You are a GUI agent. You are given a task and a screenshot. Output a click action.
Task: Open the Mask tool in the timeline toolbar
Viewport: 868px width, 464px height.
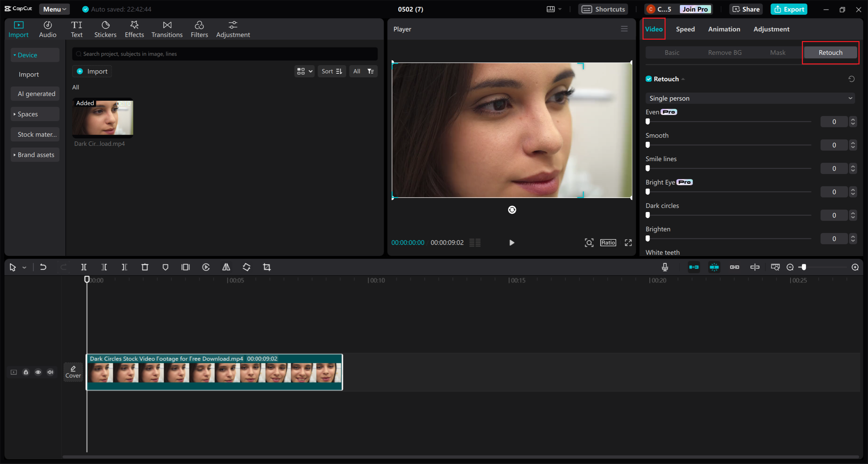[165, 267]
